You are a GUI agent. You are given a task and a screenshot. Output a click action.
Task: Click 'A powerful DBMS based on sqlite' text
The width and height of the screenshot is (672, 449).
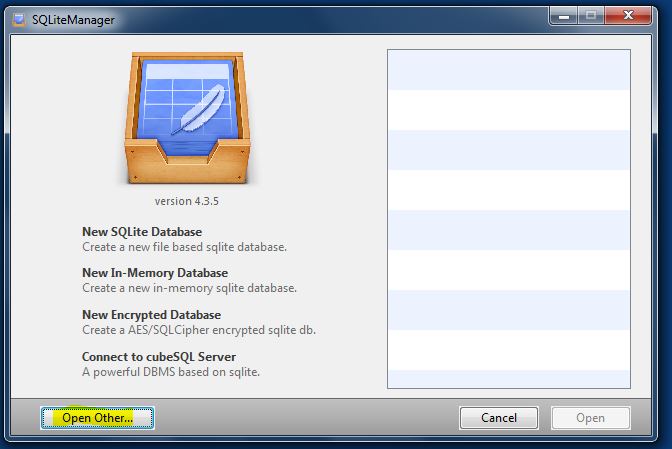(172, 372)
